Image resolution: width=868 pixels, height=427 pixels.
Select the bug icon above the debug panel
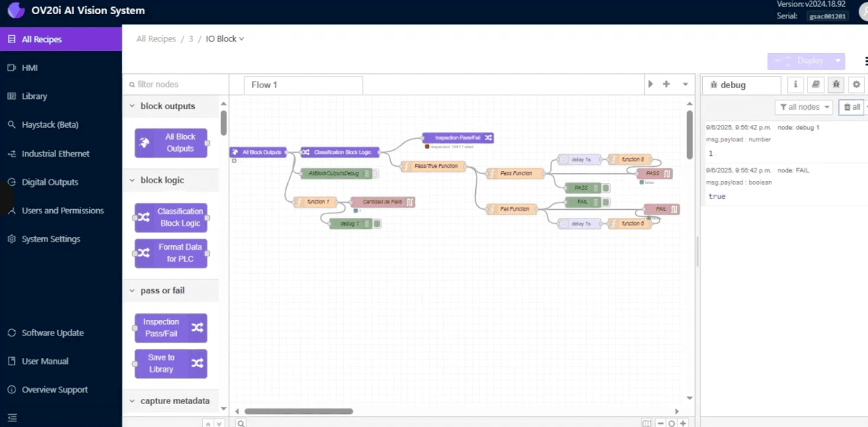pyautogui.click(x=836, y=84)
